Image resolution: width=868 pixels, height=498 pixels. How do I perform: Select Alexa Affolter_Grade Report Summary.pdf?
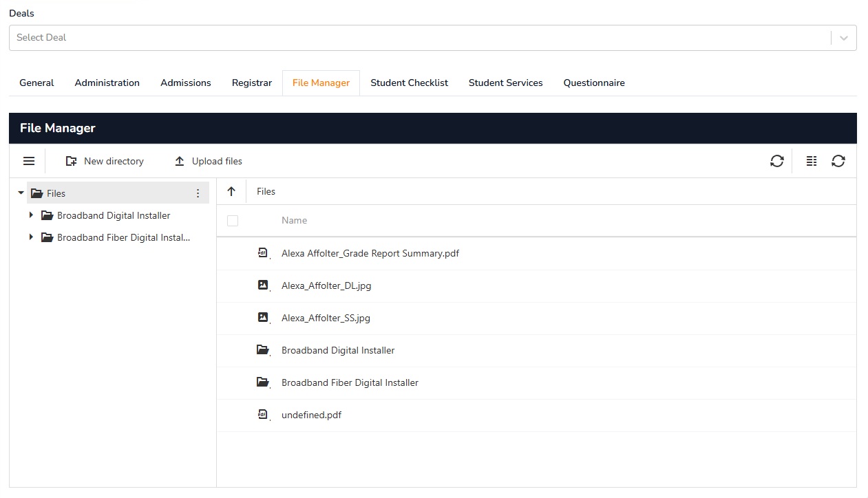pyautogui.click(x=370, y=253)
